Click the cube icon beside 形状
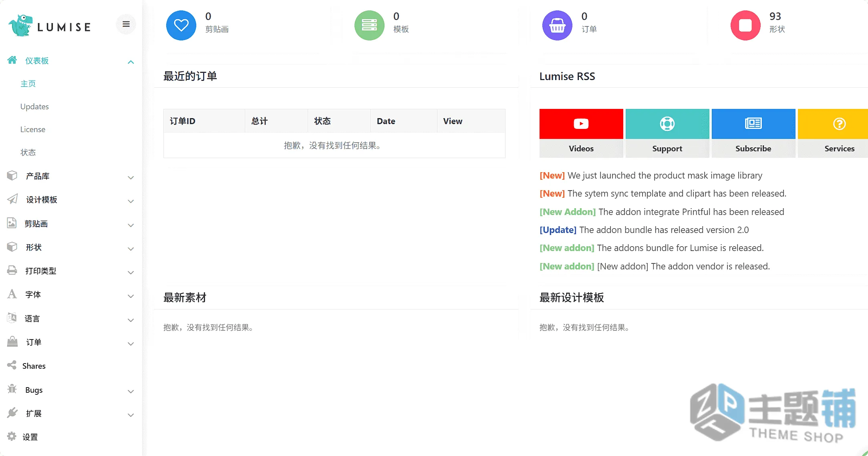Viewport: 868px width, 456px height. (x=12, y=247)
